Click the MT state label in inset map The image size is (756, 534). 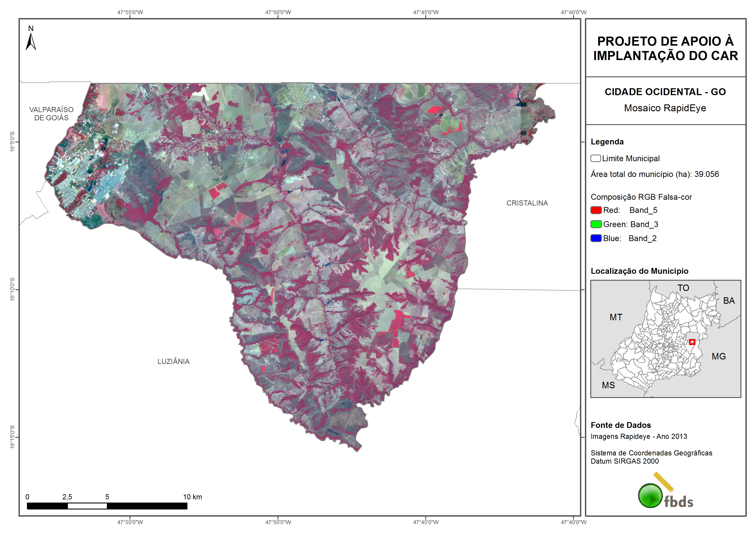coord(616,317)
